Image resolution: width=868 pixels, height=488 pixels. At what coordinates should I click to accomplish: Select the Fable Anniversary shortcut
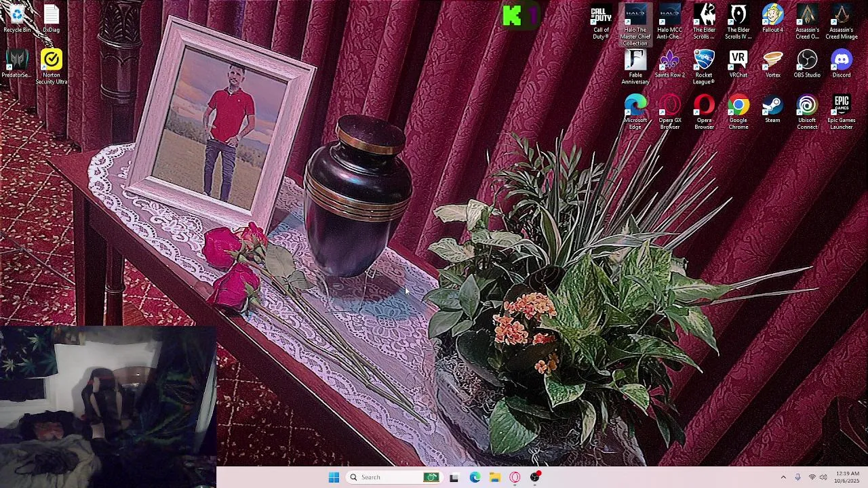tap(635, 68)
